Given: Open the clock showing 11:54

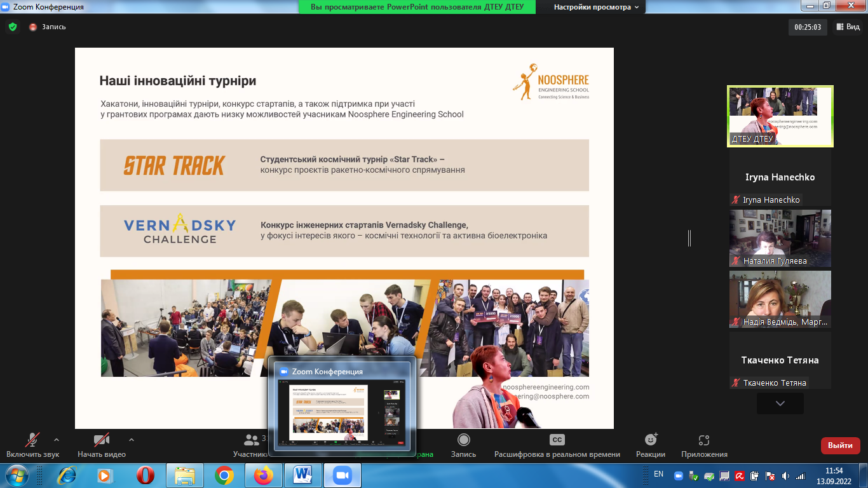Looking at the screenshot, I should point(834,475).
